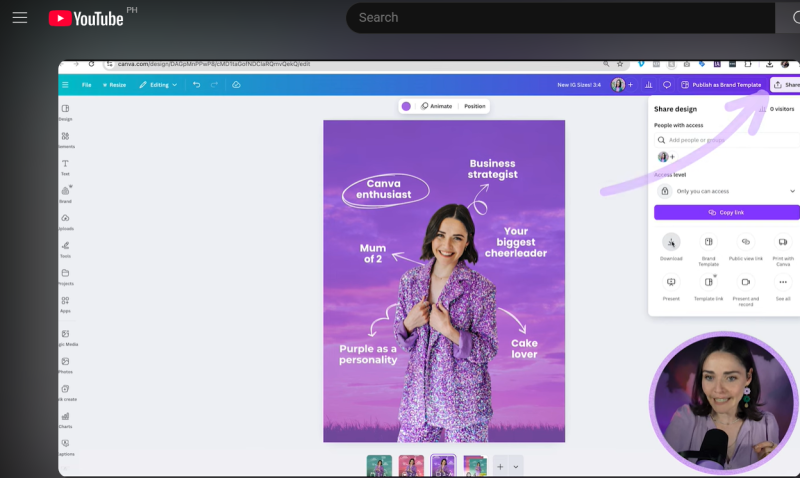
Task: Bookmark the page with the star icon
Action: [x=620, y=64]
